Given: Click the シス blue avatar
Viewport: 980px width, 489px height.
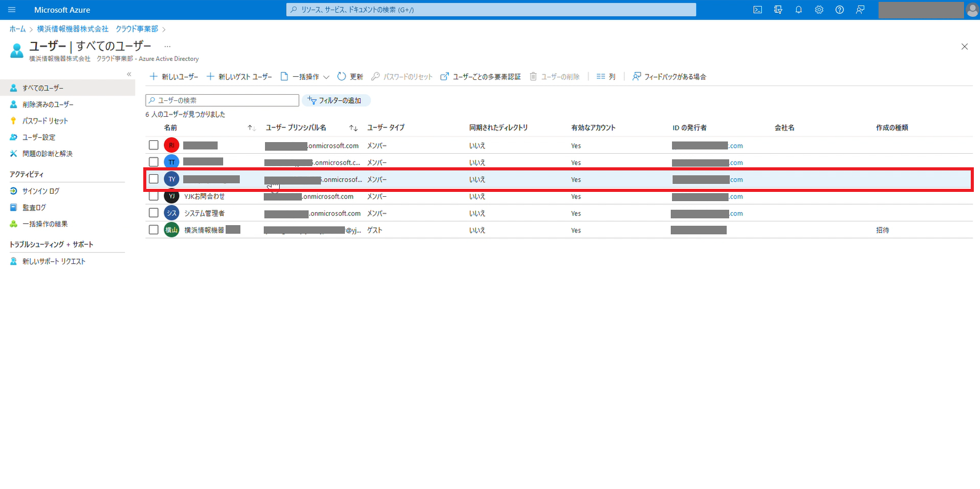Looking at the screenshot, I should (172, 213).
